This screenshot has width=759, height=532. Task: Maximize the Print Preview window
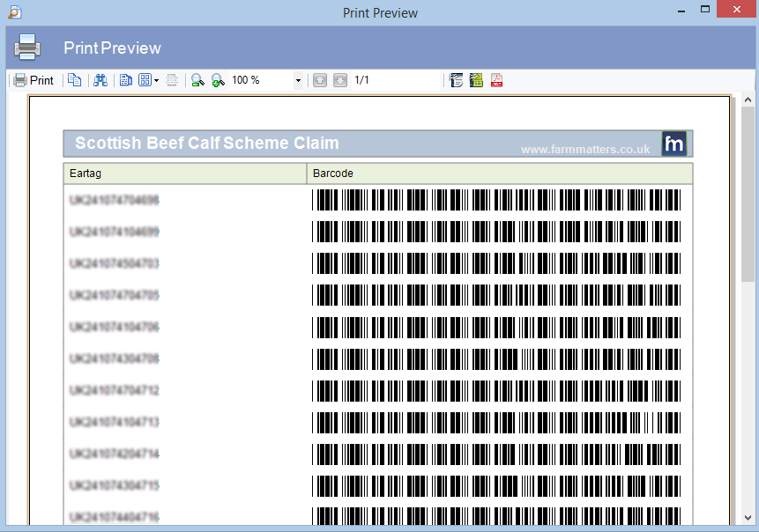click(705, 9)
